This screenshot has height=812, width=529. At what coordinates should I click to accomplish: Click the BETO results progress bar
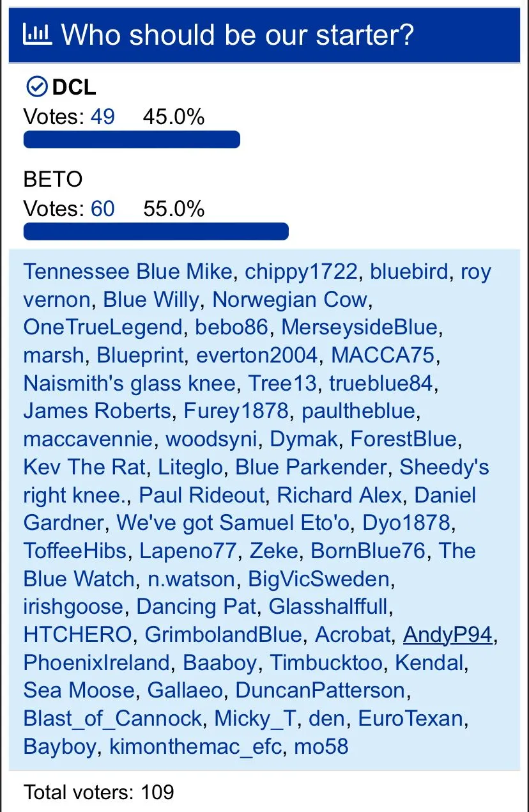156,231
